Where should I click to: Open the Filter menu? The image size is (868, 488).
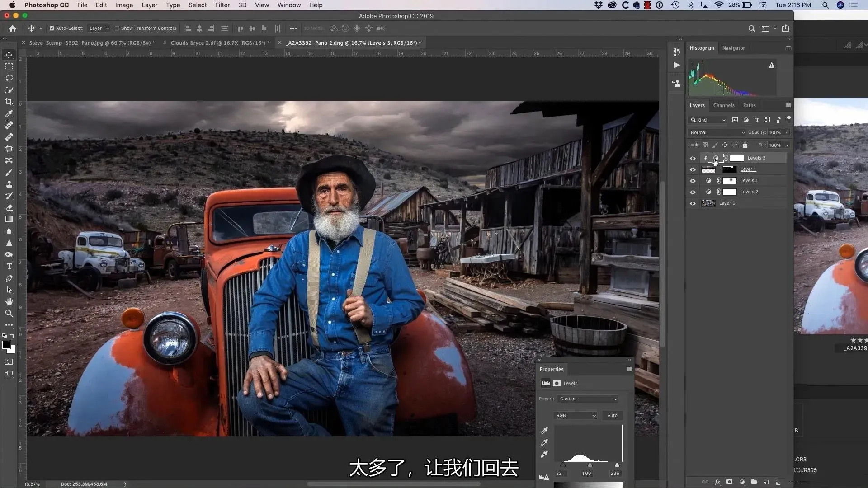(222, 5)
